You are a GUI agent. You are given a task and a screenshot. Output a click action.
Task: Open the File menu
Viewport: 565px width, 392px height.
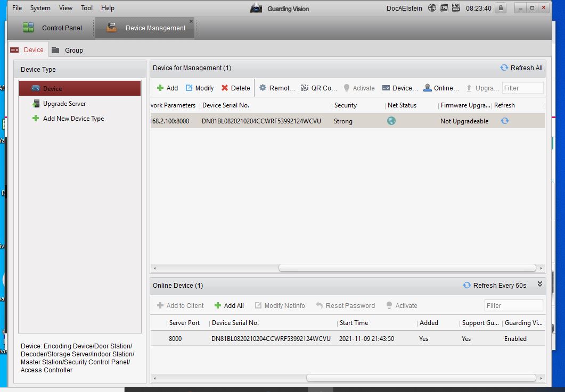(17, 7)
